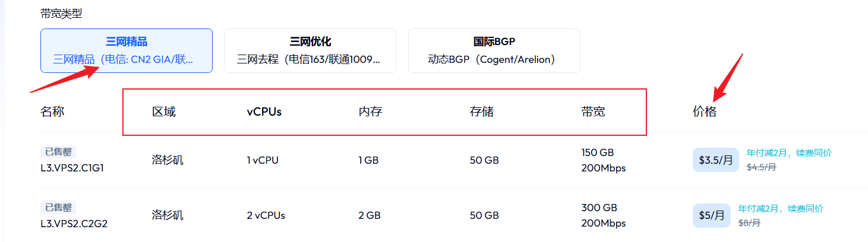Click the 带宽 column header
Viewport: 868px width, 242px height.
point(593,112)
